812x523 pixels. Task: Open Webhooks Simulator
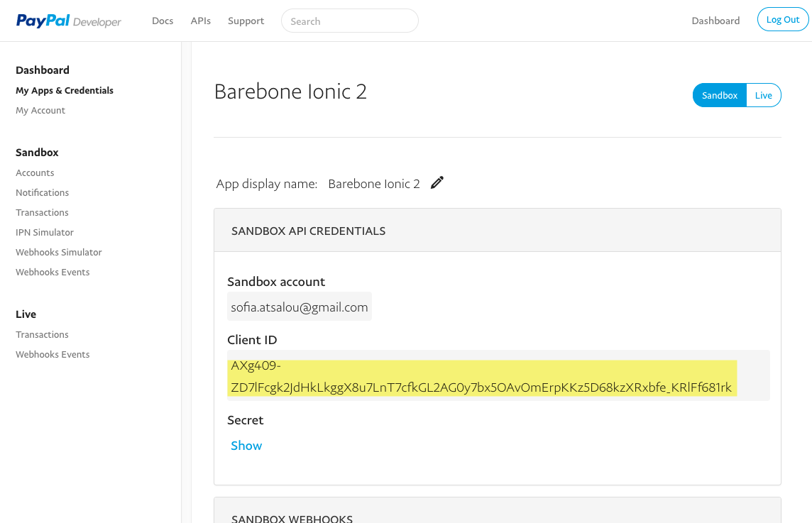tap(58, 252)
